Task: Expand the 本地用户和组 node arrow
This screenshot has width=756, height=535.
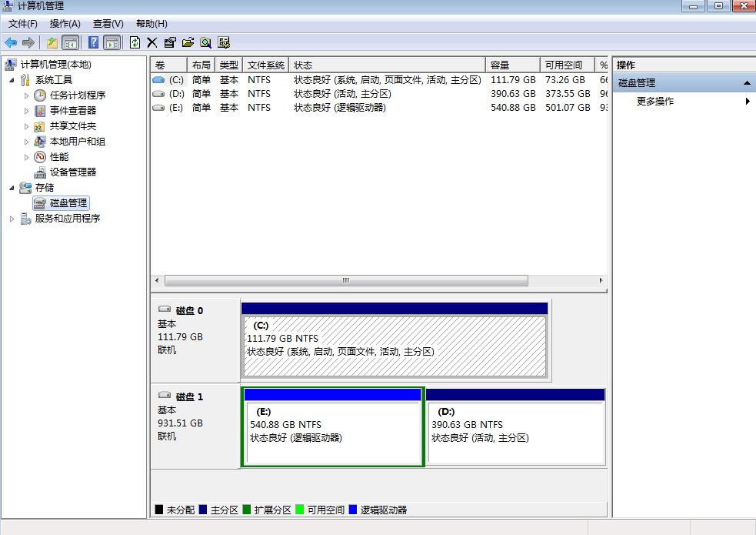Action: (x=26, y=142)
